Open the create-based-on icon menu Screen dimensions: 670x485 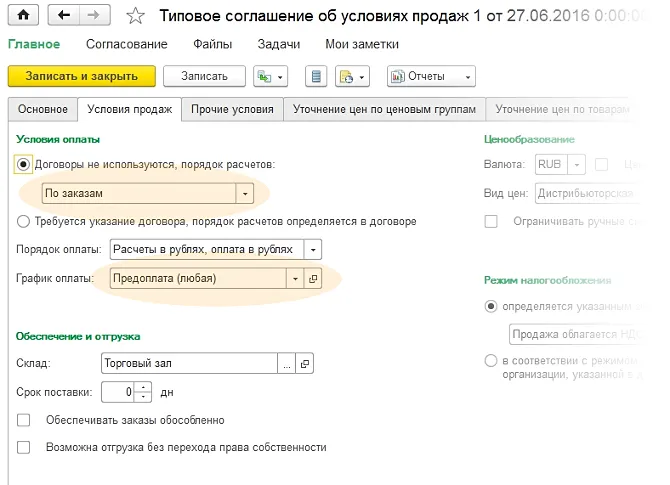[x=270, y=77]
